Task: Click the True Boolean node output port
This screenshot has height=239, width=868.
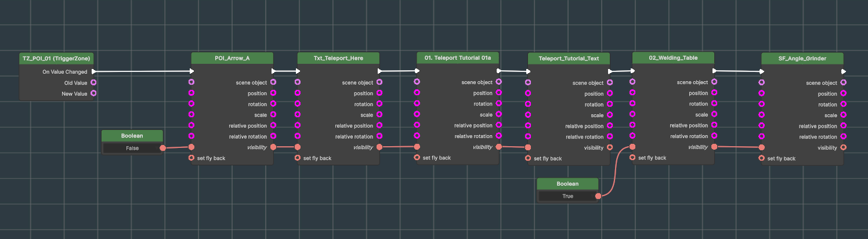Action: point(598,196)
